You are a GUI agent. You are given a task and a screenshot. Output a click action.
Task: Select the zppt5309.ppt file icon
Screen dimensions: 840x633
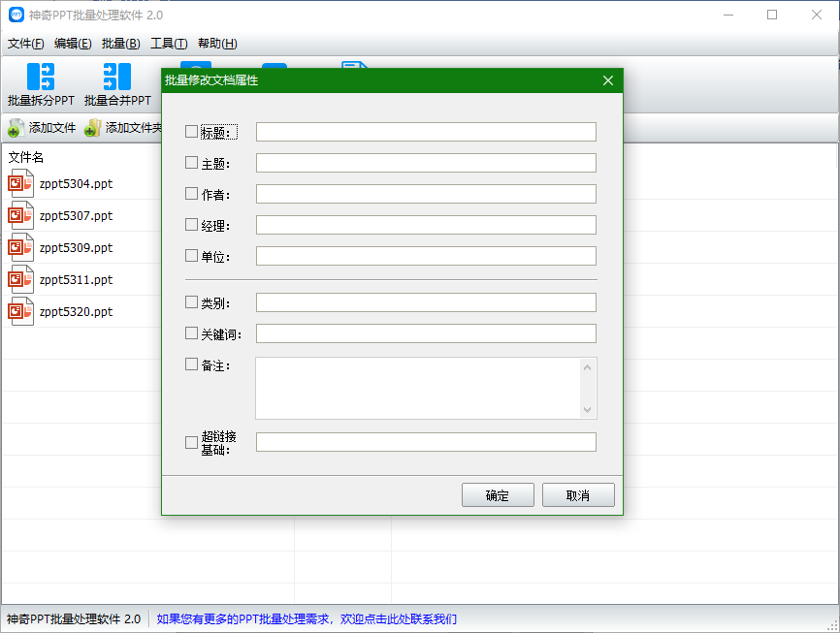click(21, 248)
